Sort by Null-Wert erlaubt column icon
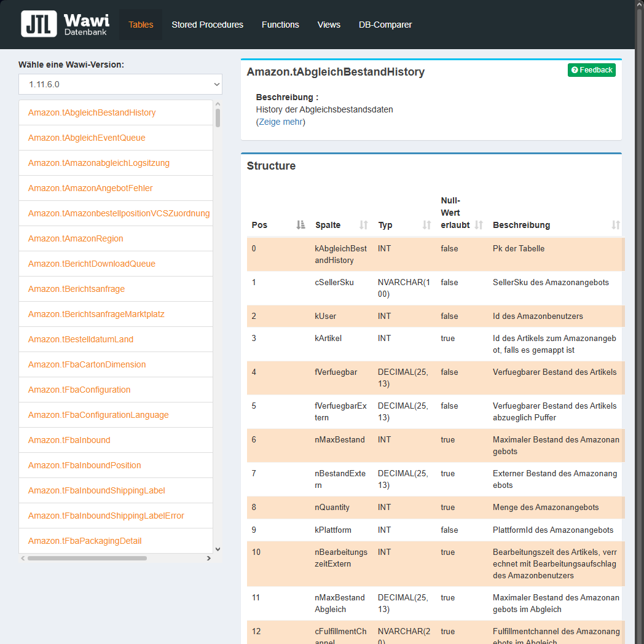 (x=479, y=225)
